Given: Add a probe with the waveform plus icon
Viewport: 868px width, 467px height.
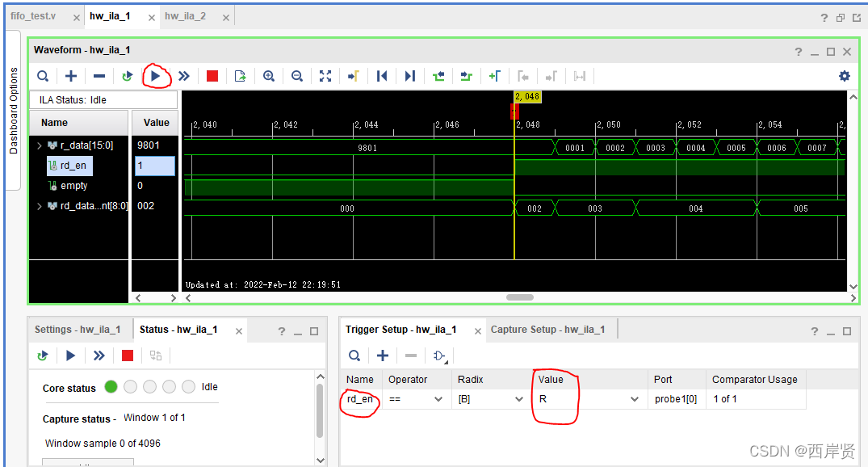Looking at the screenshot, I should 71,77.
